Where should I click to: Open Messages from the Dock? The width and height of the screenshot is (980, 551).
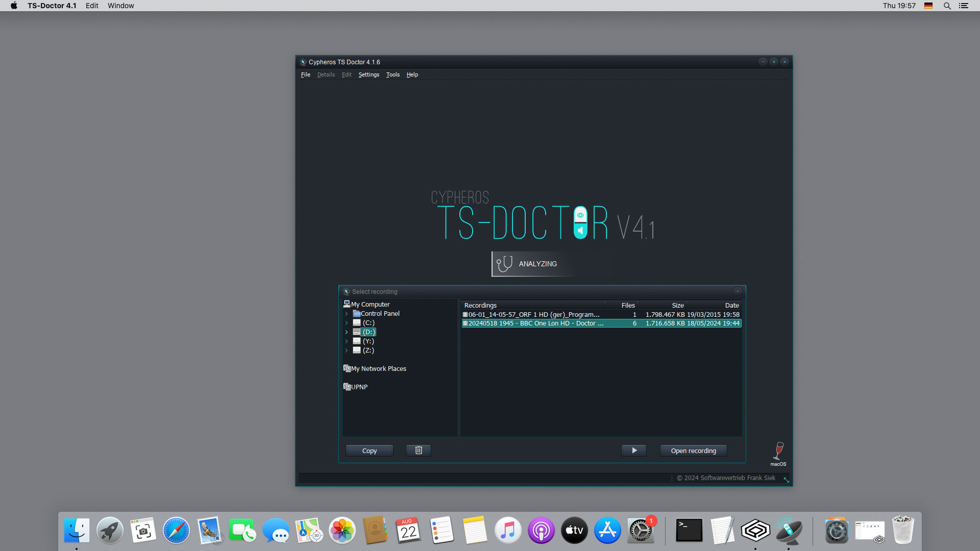coord(276,531)
